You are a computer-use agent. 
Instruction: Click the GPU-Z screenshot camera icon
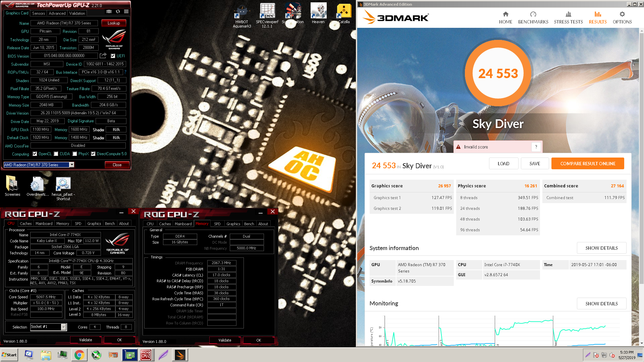click(x=109, y=11)
